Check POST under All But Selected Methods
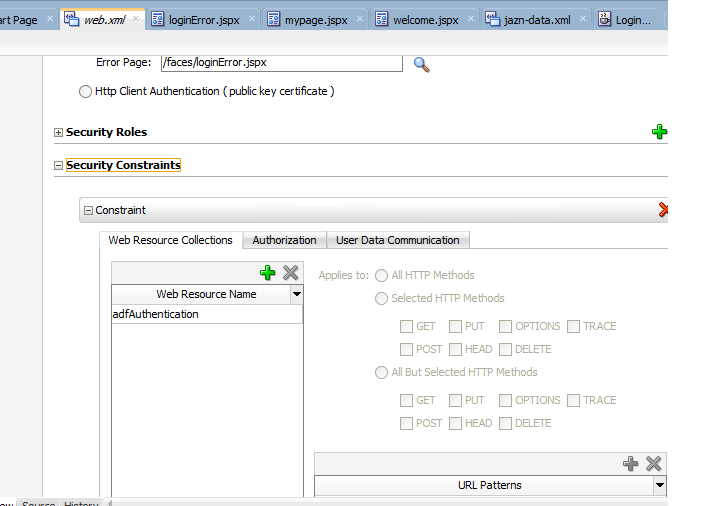Image resolution: width=719 pixels, height=506 pixels. 406,423
